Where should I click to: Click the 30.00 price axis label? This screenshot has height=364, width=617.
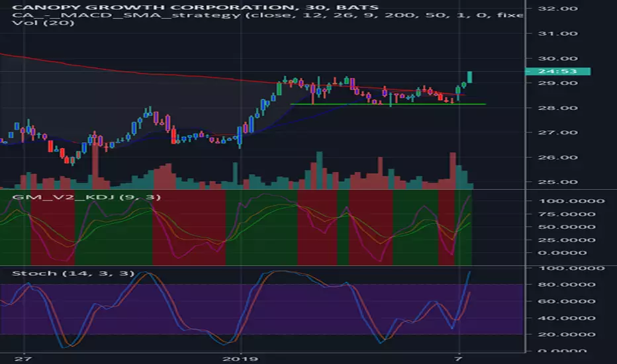[558, 59]
